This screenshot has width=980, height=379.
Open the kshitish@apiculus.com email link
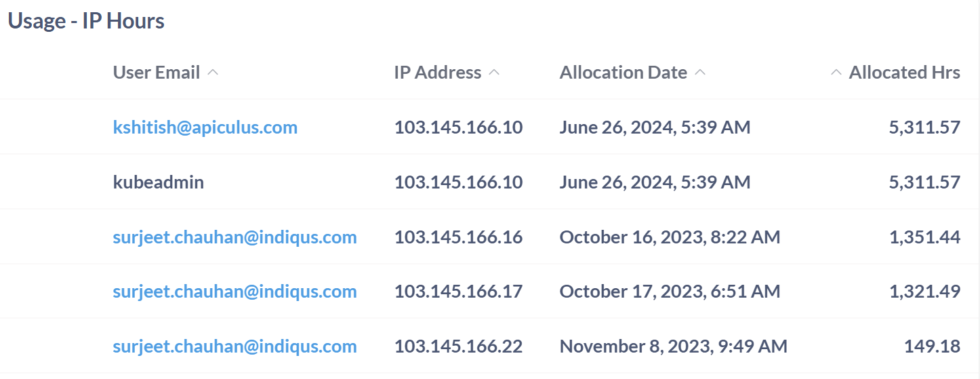pyautogui.click(x=205, y=127)
